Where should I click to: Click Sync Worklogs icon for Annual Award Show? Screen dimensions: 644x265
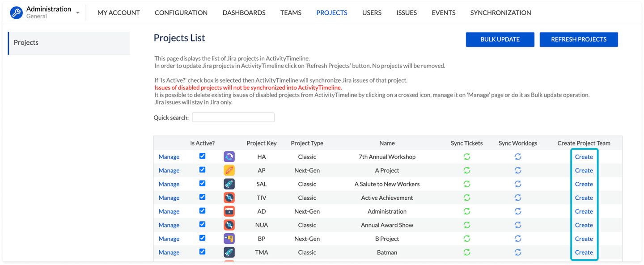coord(518,225)
